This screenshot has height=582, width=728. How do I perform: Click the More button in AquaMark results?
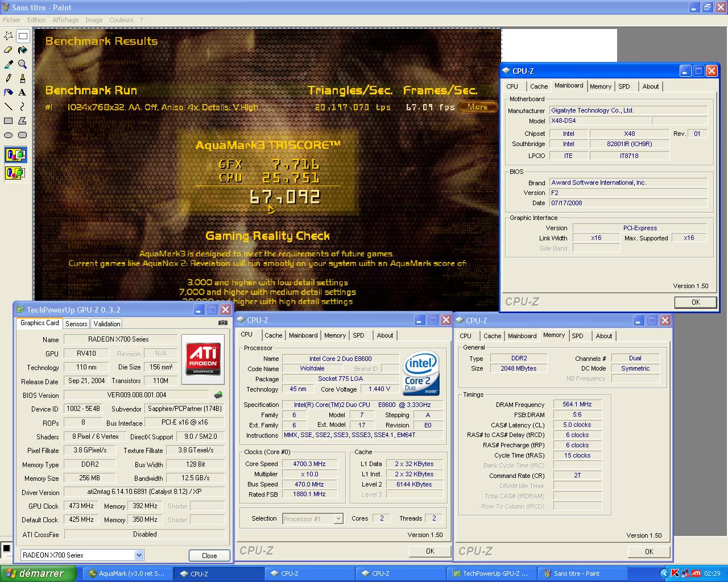pos(478,107)
